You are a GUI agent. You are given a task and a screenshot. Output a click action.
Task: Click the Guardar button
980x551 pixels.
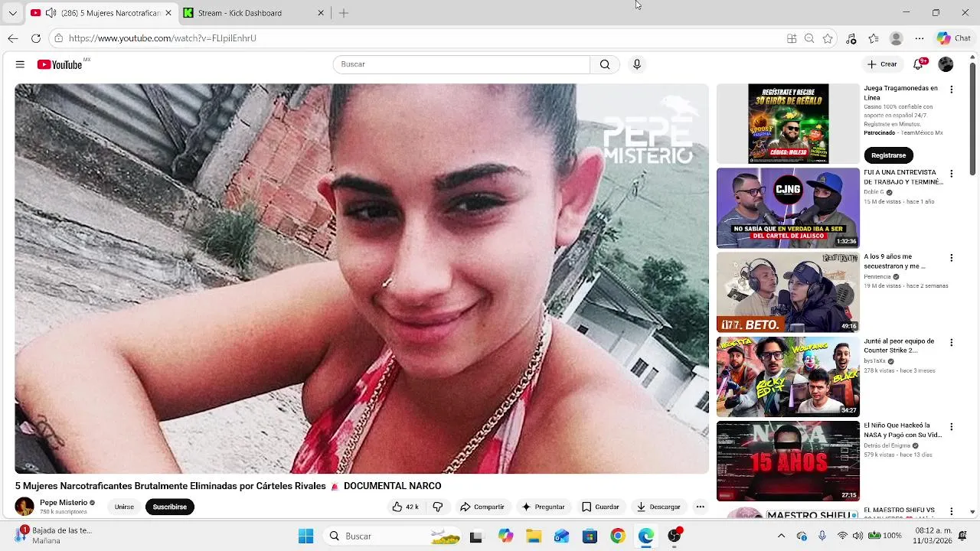click(600, 507)
